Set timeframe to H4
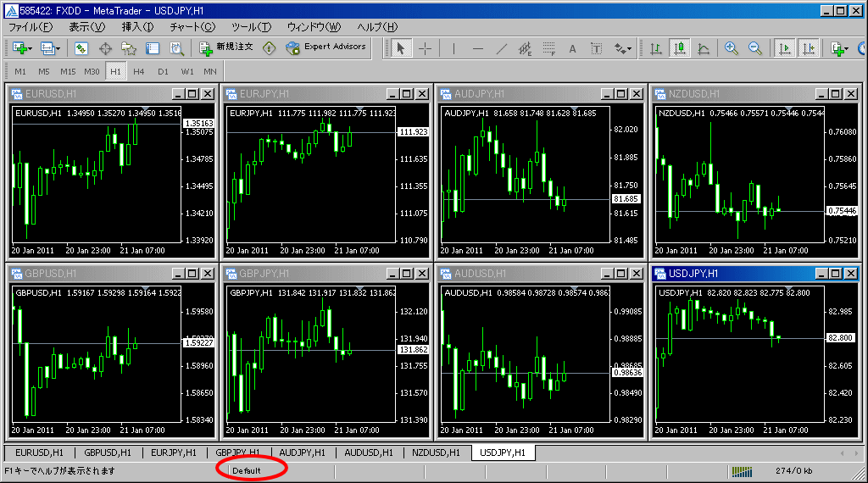Viewport: 868px width, 483px height. (139, 71)
